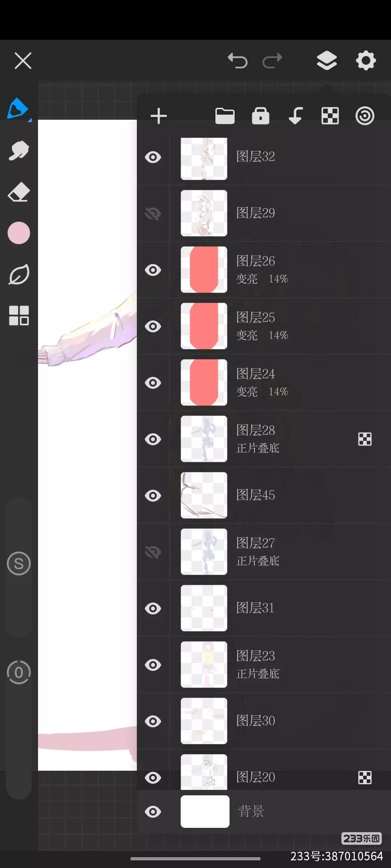Image resolution: width=391 pixels, height=868 pixels.
Task: Lock the layer with padlock icon
Action: 261,116
